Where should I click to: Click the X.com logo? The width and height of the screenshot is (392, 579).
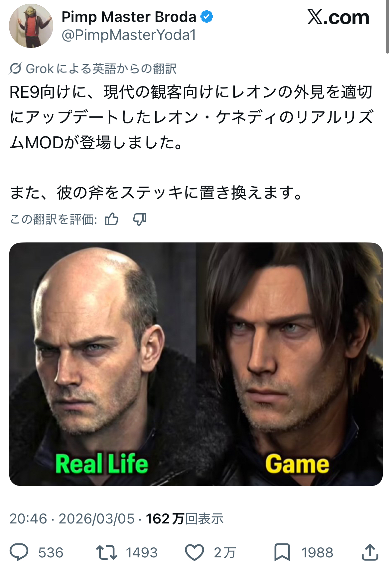[x=338, y=17]
